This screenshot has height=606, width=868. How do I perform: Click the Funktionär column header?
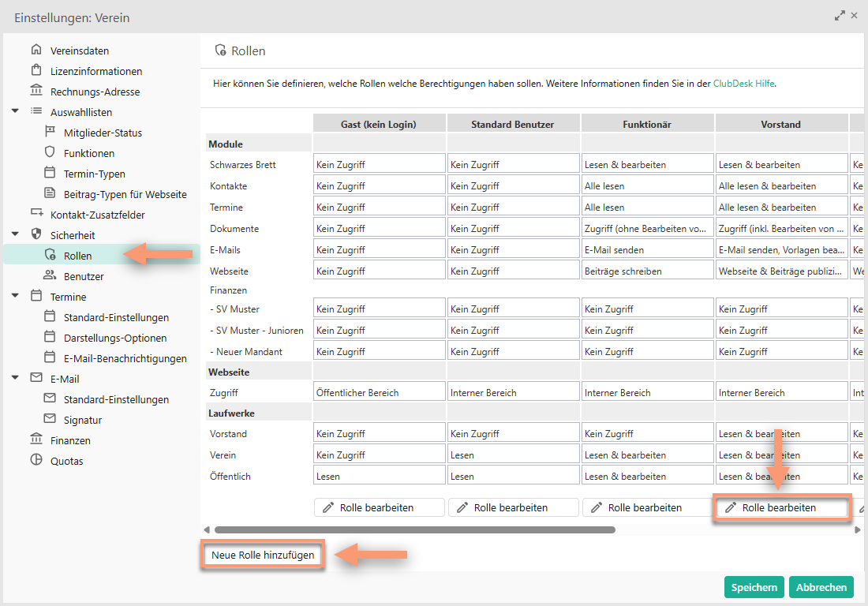[648, 124]
